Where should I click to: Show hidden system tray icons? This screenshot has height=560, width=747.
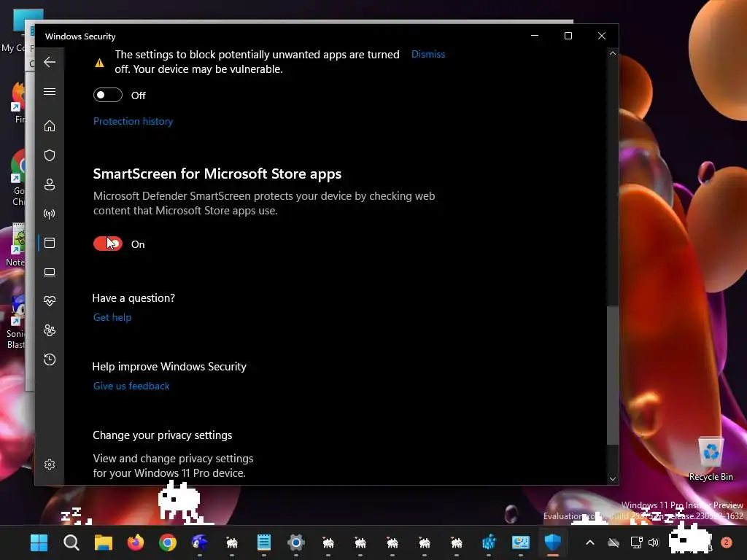click(x=589, y=542)
